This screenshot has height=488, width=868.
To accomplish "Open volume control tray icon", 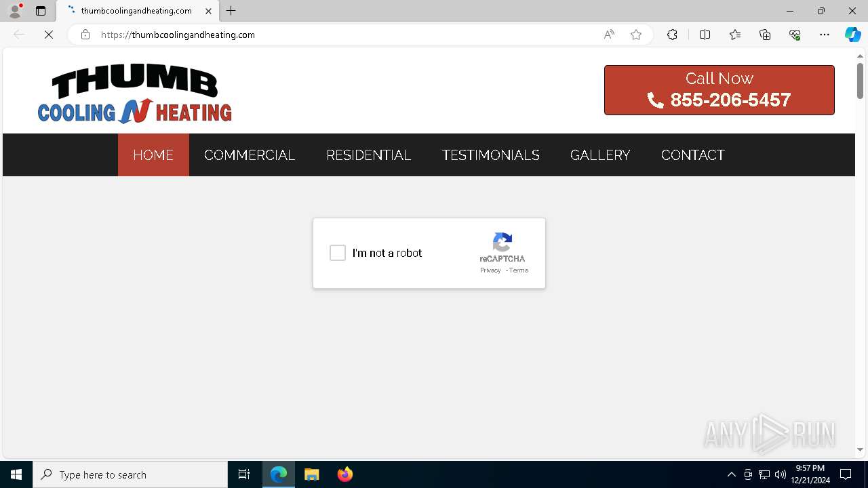I will pos(780,474).
